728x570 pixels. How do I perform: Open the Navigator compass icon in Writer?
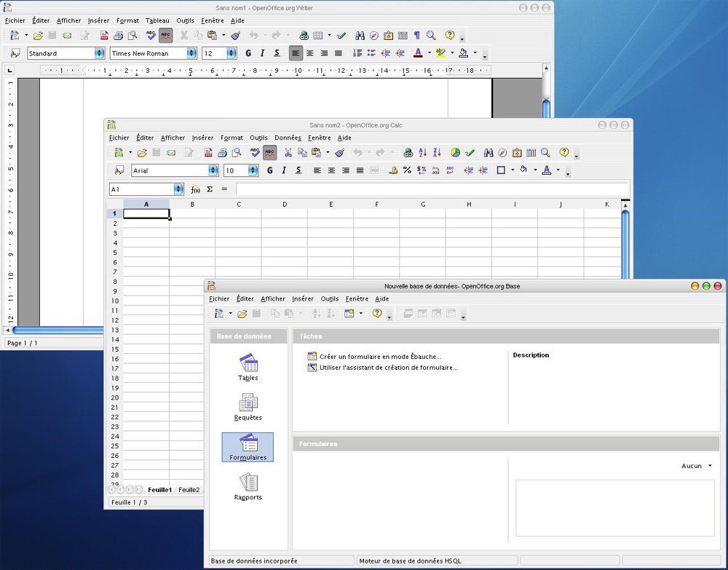[x=373, y=35]
